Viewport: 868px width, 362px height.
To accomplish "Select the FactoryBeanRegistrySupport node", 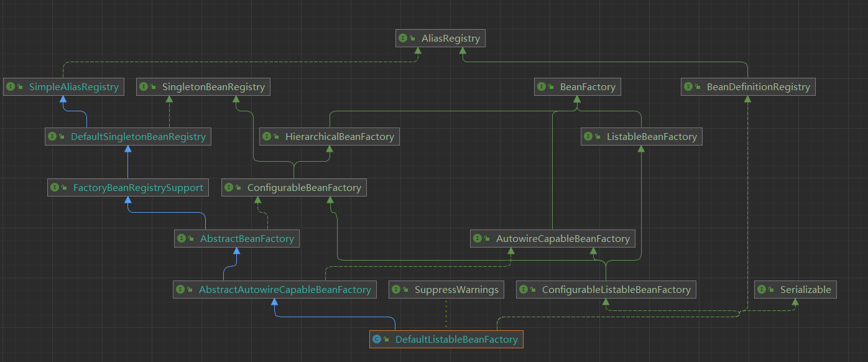I will tap(128, 187).
